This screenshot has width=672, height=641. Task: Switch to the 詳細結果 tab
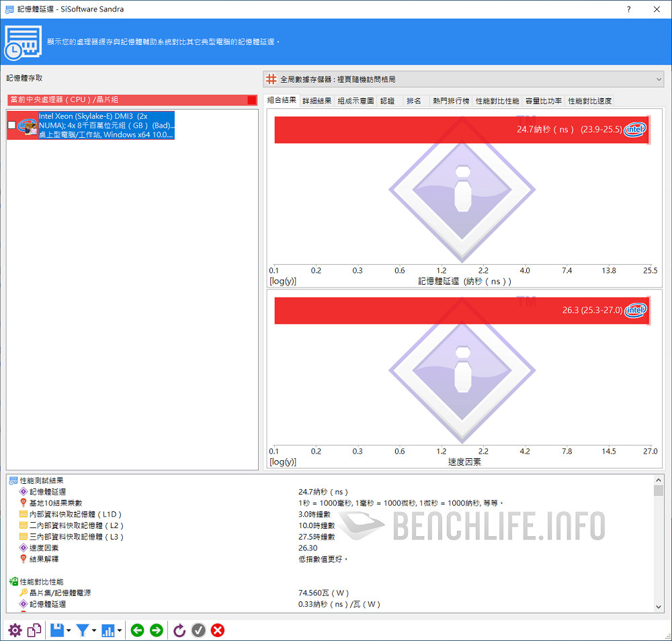coord(317,101)
